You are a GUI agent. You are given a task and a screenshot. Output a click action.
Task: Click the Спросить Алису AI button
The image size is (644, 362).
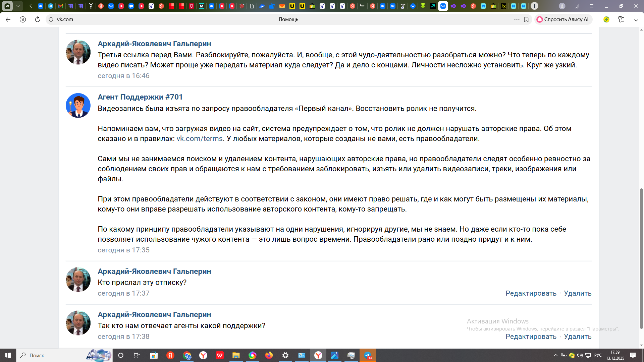point(563,19)
